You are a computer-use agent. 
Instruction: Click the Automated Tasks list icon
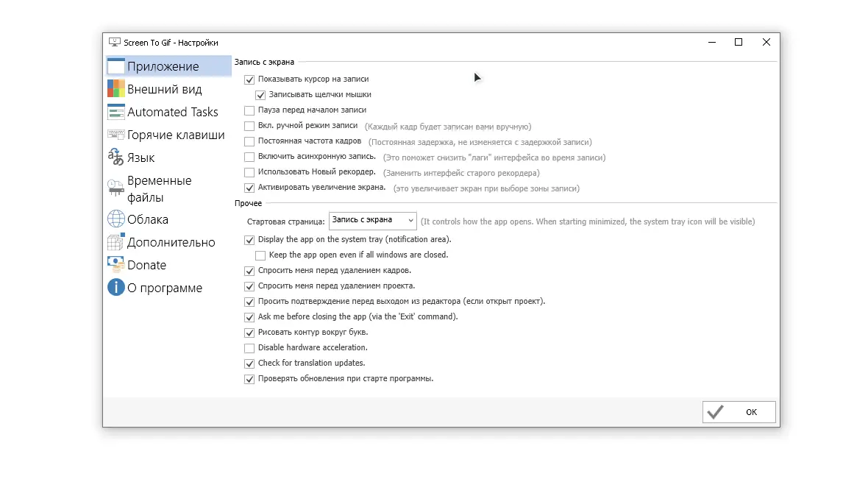coord(115,112)
